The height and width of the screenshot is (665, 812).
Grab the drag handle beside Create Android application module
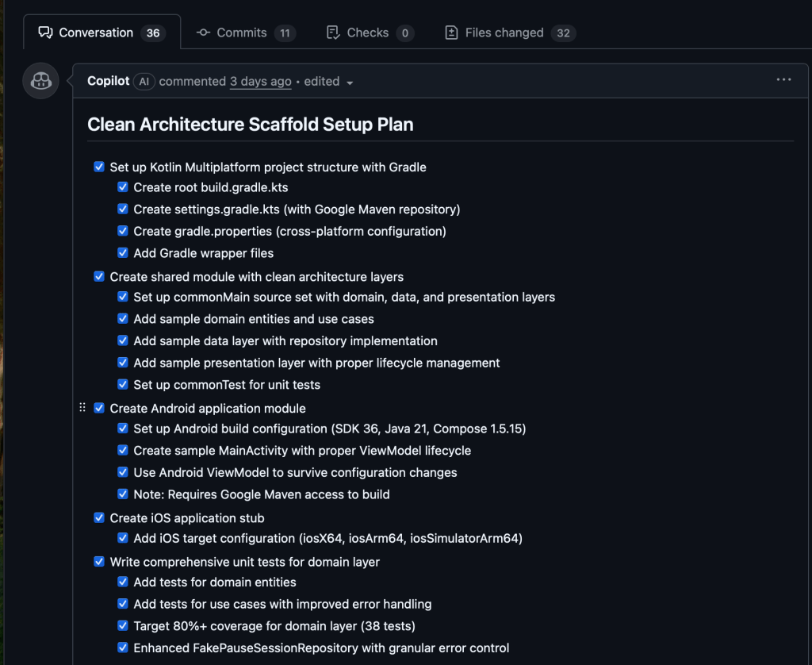tap(82, 408)
